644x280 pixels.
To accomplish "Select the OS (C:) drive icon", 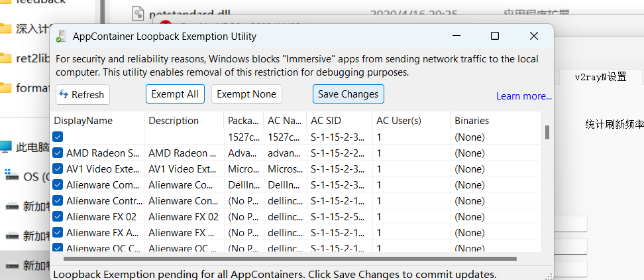I will click(x=11, y=176).
